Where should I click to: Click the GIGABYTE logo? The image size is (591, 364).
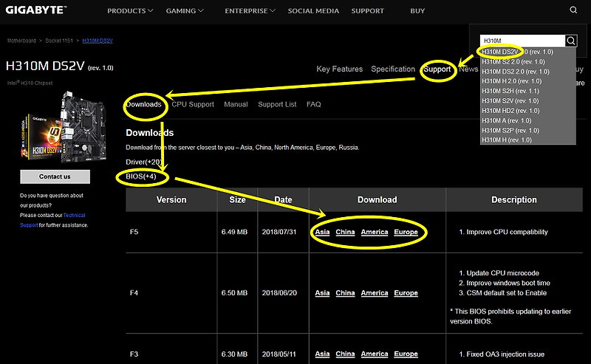pos(35,10)
